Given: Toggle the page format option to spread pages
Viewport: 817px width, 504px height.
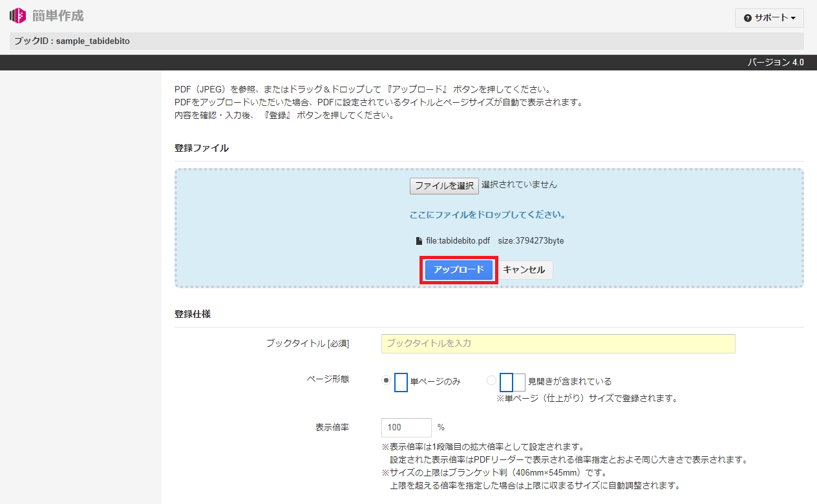Looking at the screenshot, I should click(x=492, y=381).
